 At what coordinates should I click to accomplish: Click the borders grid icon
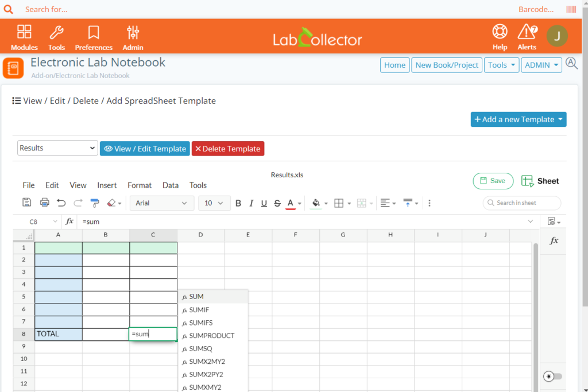[x=339, y=203]
